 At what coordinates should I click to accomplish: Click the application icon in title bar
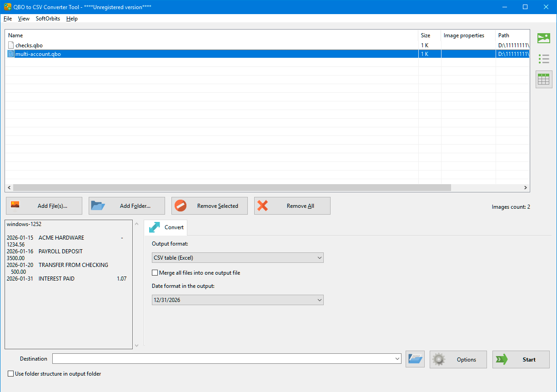coord(7,7)
